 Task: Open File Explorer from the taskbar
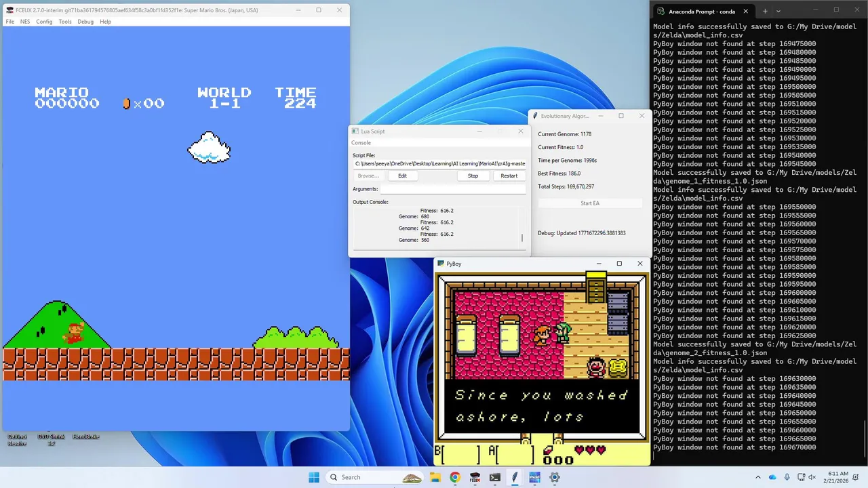[x=435, y=477]
